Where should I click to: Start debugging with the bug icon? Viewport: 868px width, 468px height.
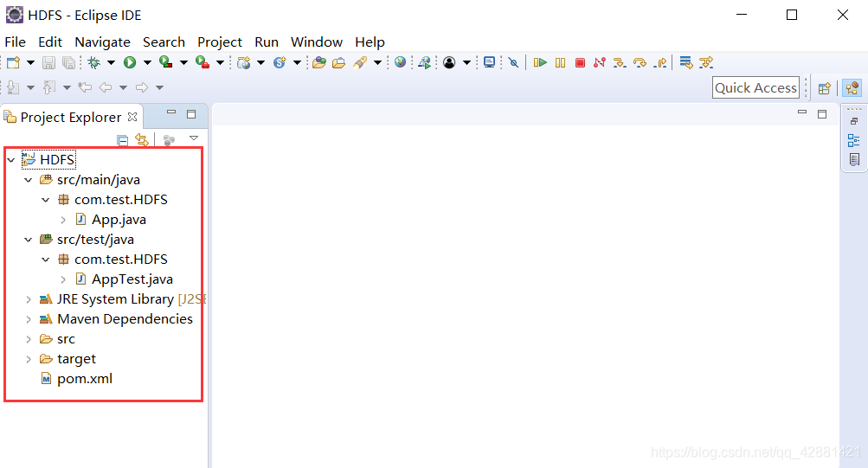[x=94, y=62]
